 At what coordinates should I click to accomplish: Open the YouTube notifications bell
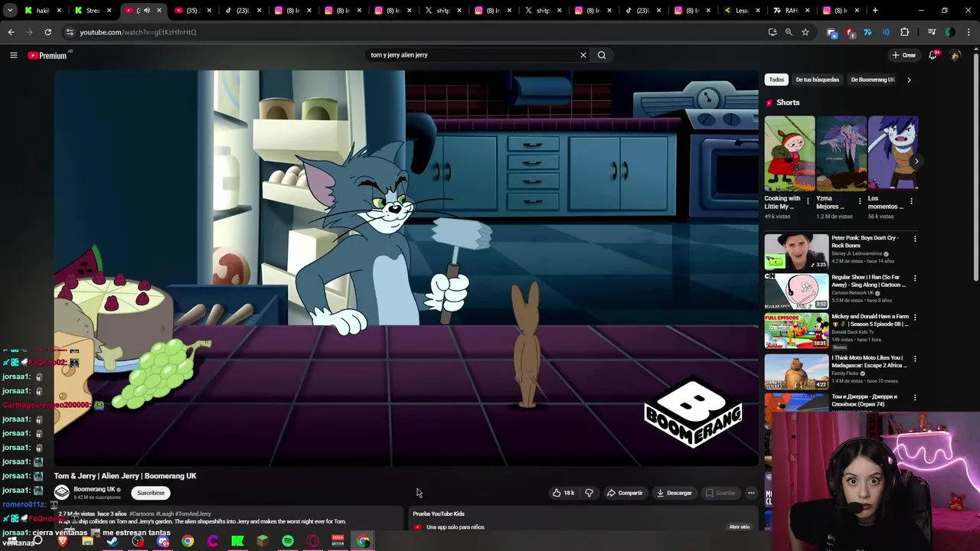(933, 55)
